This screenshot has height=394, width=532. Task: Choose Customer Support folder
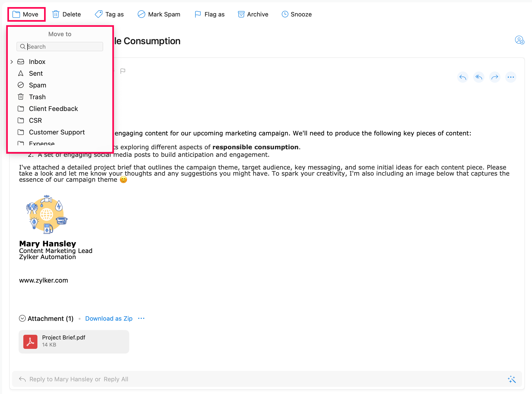coord(56,132)
